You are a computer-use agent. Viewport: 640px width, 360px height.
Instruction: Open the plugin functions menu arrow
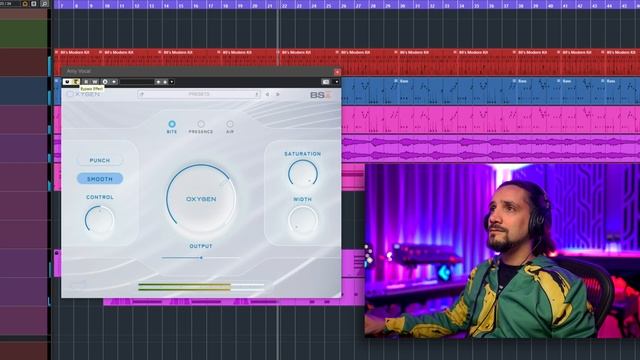(x=336, y=82)
